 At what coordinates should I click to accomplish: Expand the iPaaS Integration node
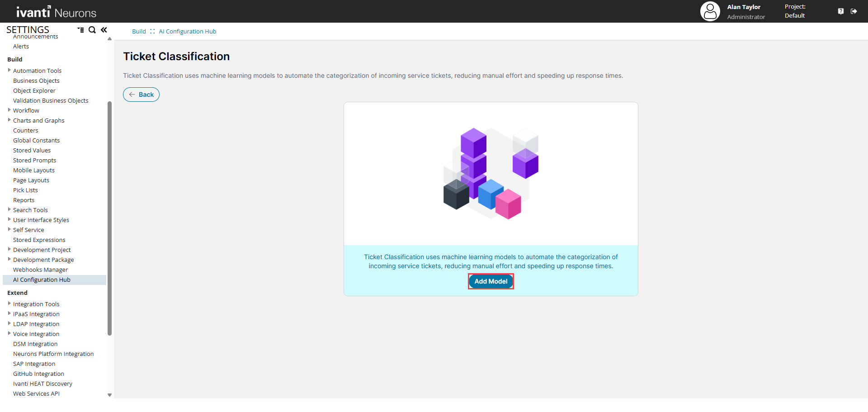pos(9,313)
